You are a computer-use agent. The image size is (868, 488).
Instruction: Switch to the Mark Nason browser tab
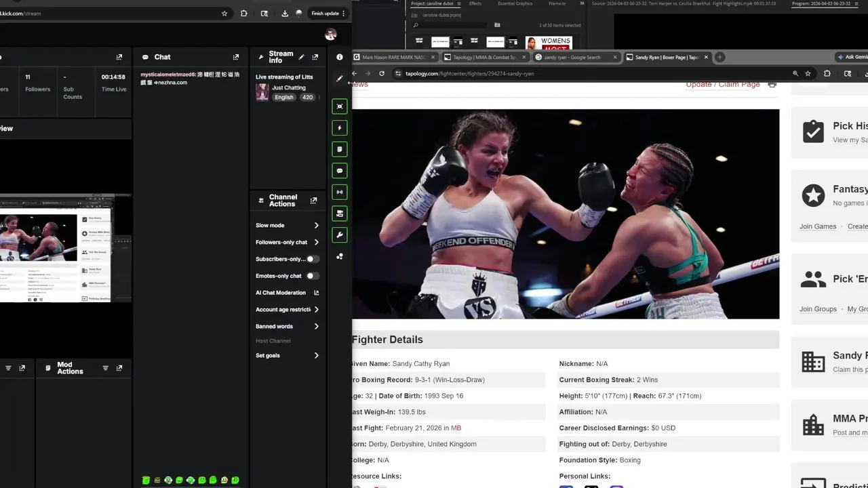point(394,58)
